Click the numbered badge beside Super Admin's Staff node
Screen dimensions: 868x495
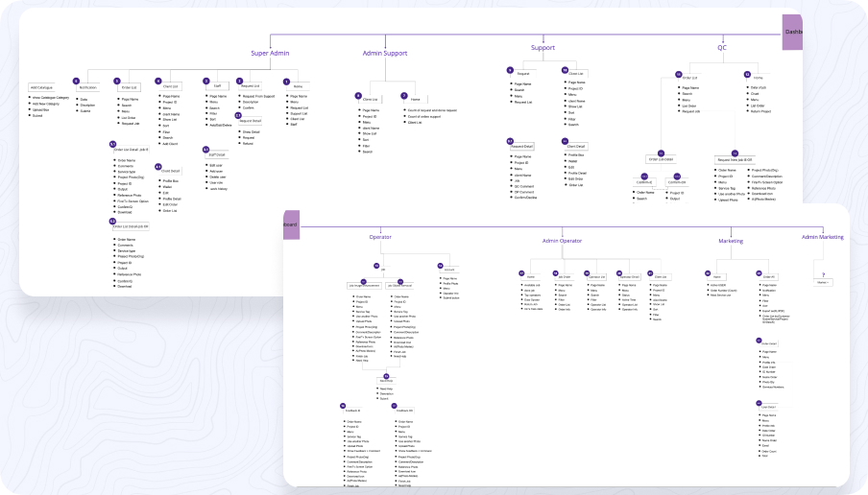[205, 82]
